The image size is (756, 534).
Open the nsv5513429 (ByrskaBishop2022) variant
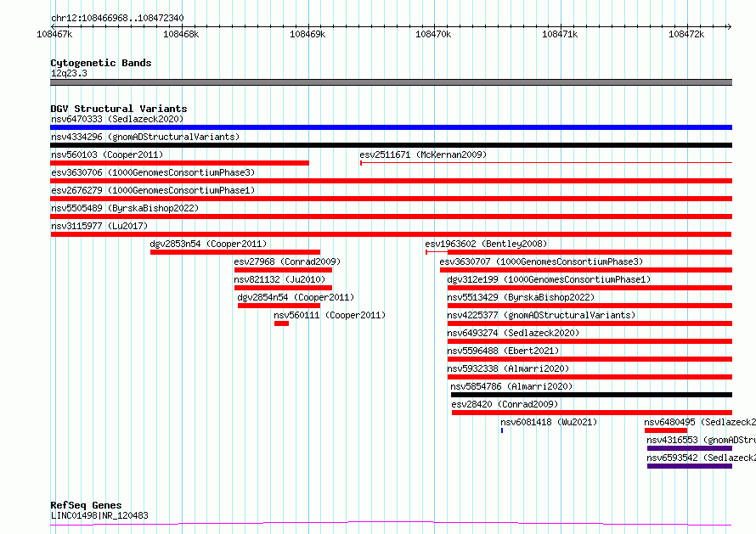coord(521,297)
